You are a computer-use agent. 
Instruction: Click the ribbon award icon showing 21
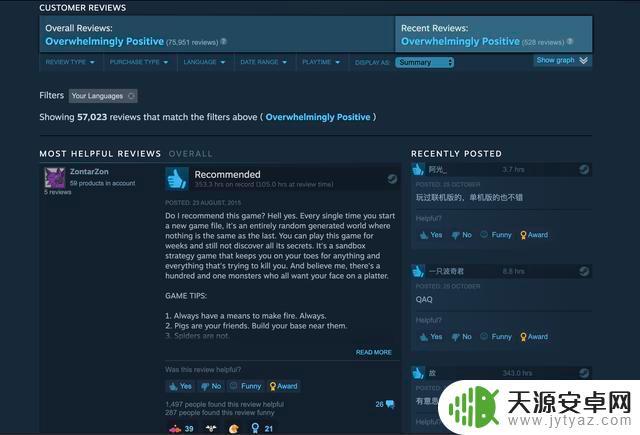[x=255, y=428]
